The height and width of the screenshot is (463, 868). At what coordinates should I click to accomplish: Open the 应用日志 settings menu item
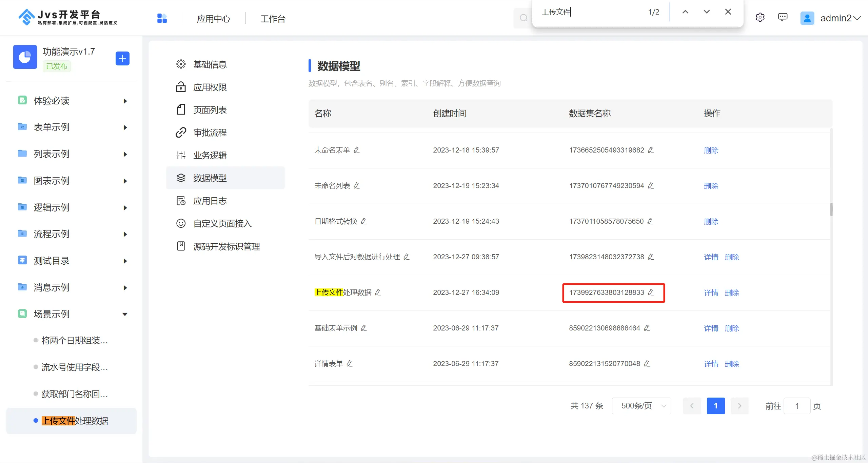[x=210, y=201]
